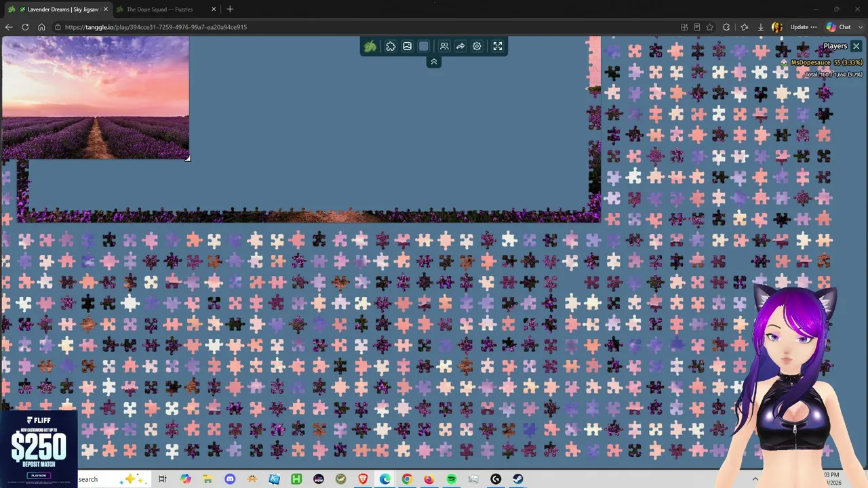This screenshot has width=868, height=488.
Task: Open Task View on the taskbar
Action: pyautogui.click(x=163, y=479)
